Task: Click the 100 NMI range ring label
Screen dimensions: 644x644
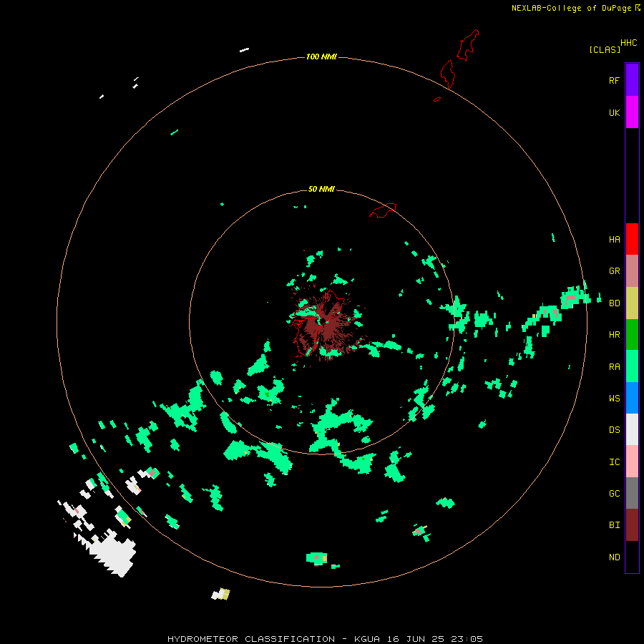Action: click(321, 57)
